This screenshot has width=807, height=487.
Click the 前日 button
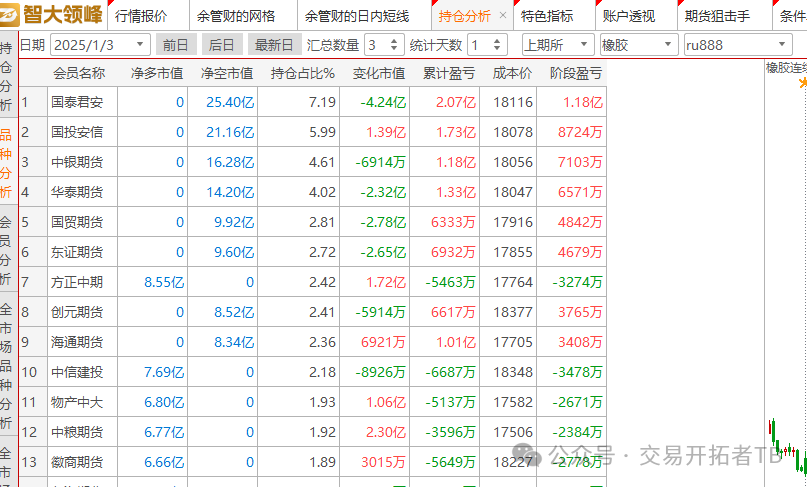pyautogui.click(x=176, y=45)
